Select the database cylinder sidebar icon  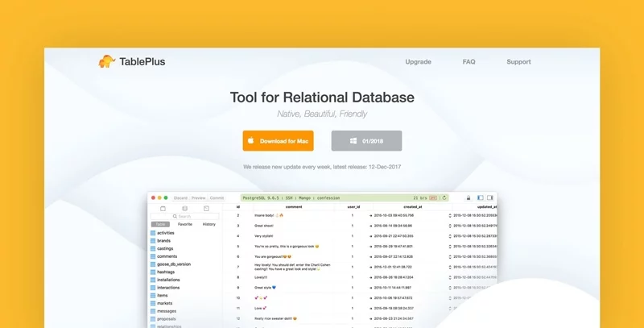pyautogui.click(x=185, y=209)
